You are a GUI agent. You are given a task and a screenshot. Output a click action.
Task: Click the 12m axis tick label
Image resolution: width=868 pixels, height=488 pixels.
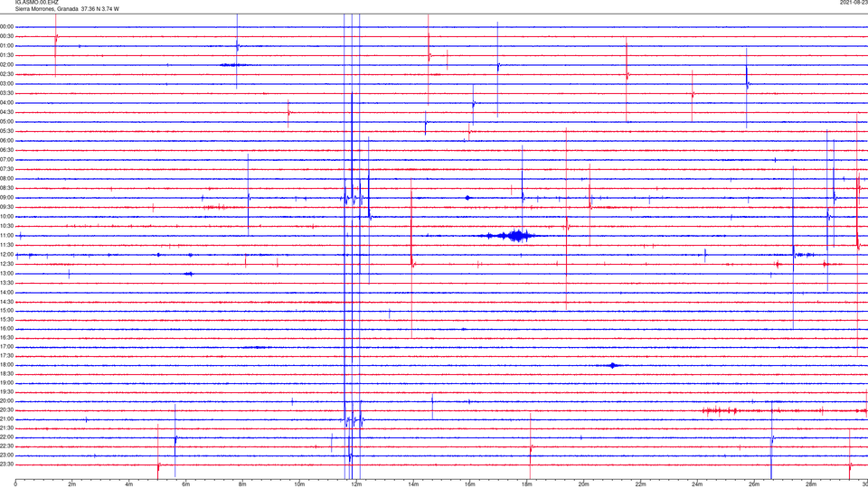[x=356, y=484]
